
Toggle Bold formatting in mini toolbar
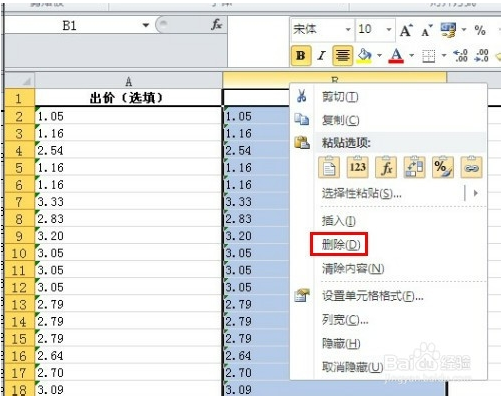click(301, 55)
